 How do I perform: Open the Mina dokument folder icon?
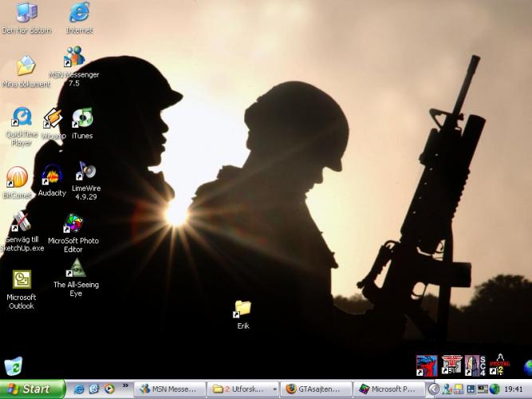pos(26,66)
